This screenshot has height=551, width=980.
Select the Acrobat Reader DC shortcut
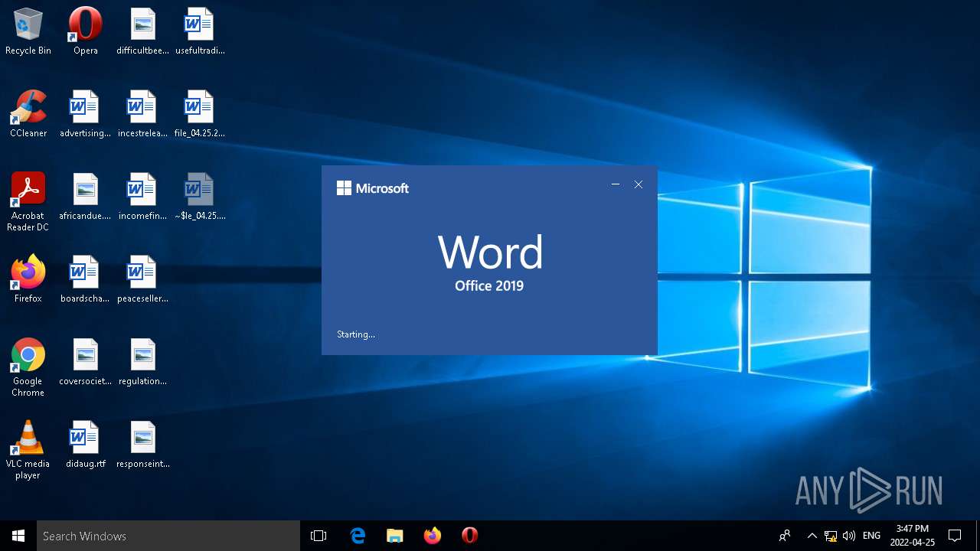[x=28, y=201]
